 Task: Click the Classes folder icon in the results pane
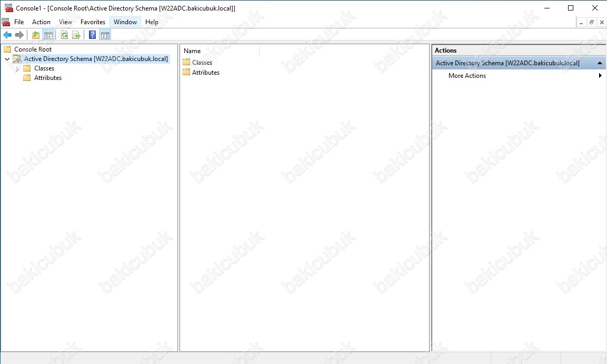click(x=186, y=62)
